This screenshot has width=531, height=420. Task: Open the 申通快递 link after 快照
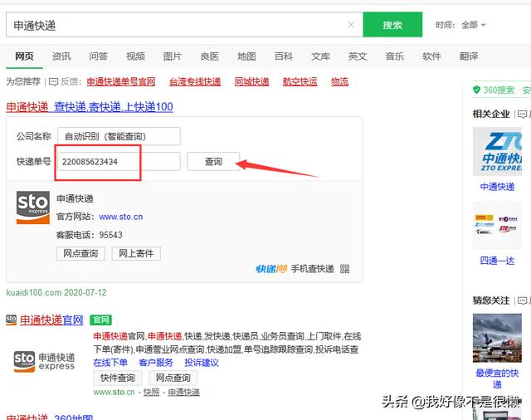click(184, 393)
